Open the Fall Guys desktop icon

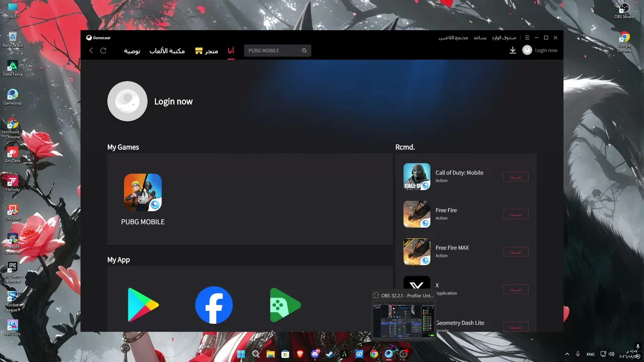click(x=13, y=328)
